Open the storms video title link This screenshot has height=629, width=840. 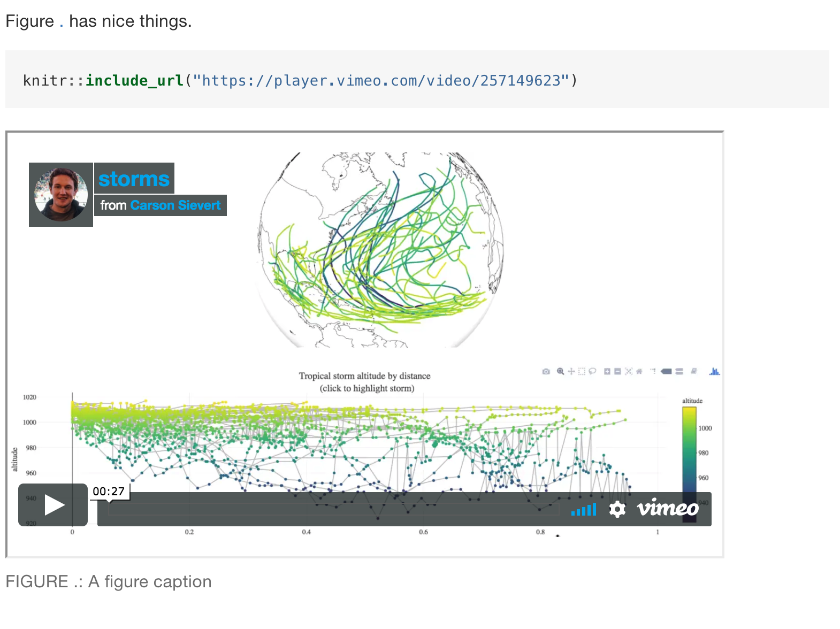coord(133,178)
